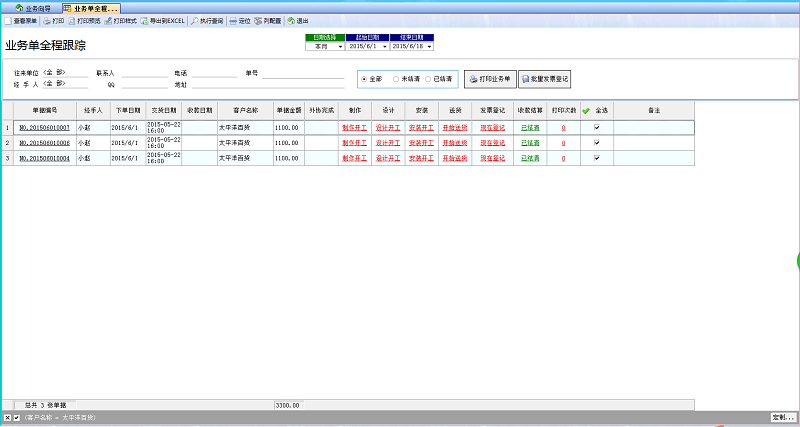
Task: Toggle checkbox for order NO.201506010007 row
Action: pos(597,128)
